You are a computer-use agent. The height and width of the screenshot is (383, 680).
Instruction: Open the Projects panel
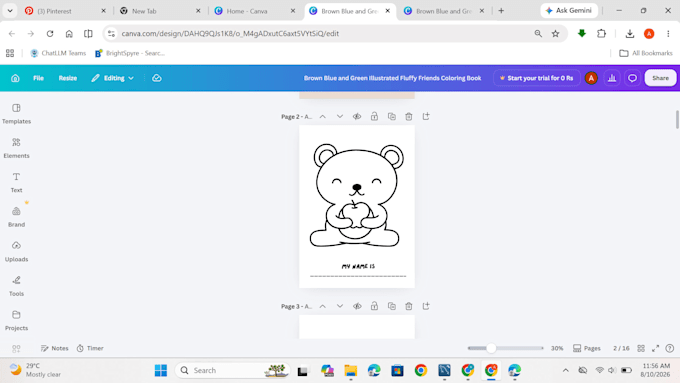16,321
